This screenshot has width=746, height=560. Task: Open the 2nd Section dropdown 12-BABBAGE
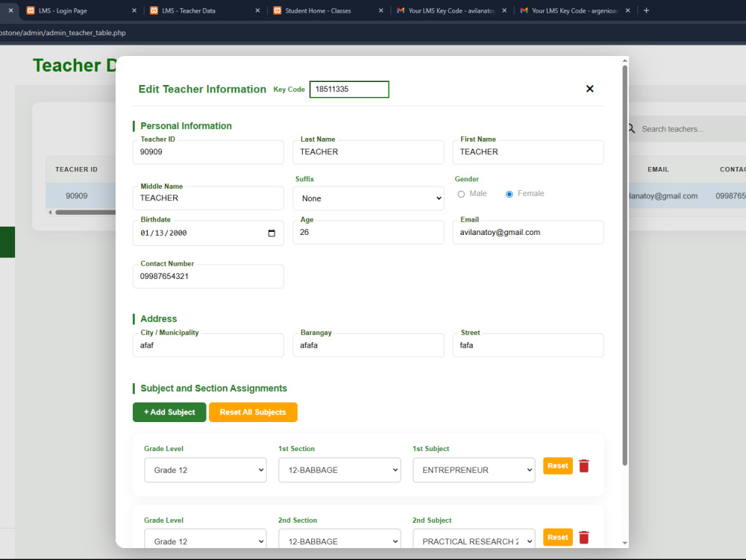[x=339, y=539]
